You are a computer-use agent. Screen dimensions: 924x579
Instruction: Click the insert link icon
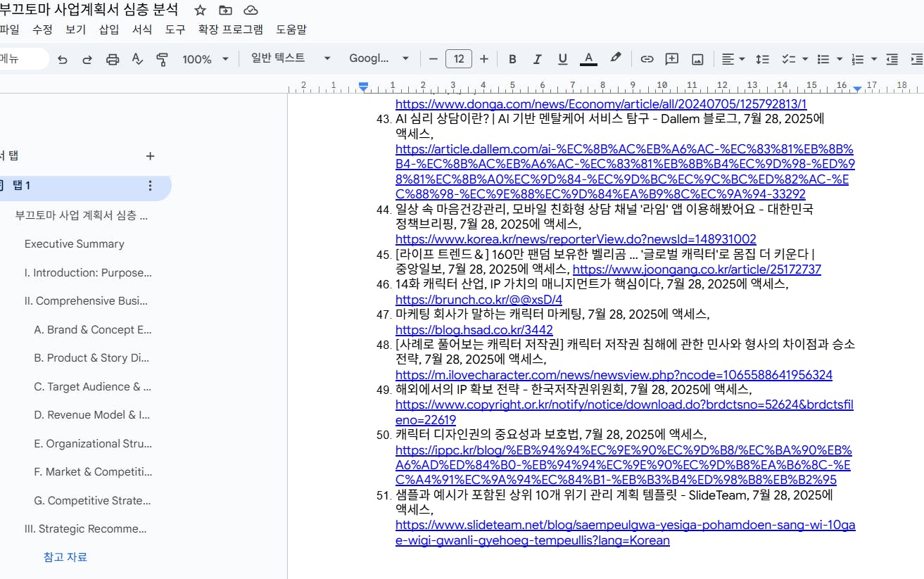[646, 59]
